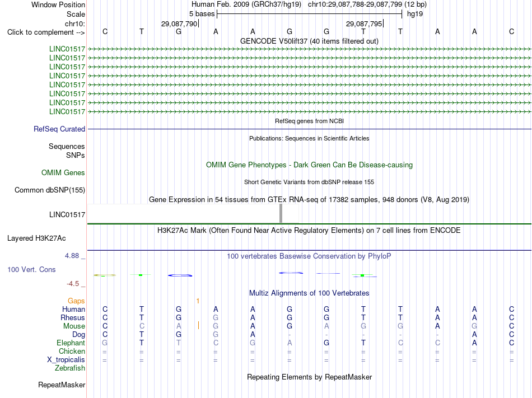Image resolution: width=532 pixels, height=398 pixels.
Task: Click the Zebrafish alignment row label
Action: pyautogui.click(x=70, y=368)
